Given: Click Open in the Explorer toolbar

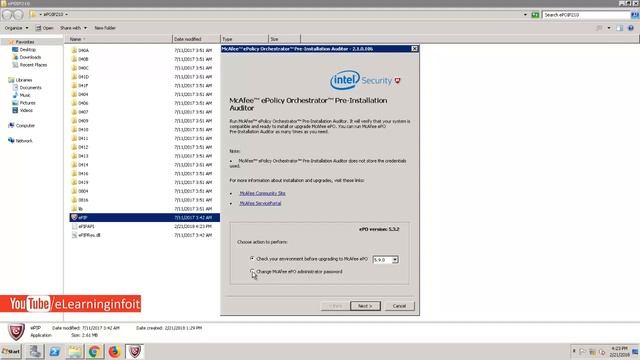Looking at the screenshot, I should click(x=44, y=28).
